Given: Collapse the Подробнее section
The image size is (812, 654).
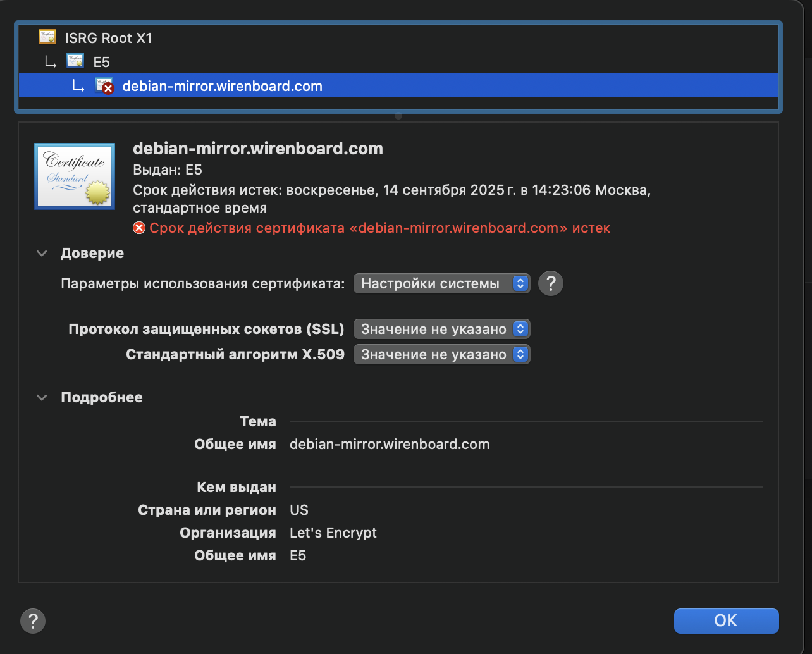Looking at the screenshot, I should pos(42,398).
